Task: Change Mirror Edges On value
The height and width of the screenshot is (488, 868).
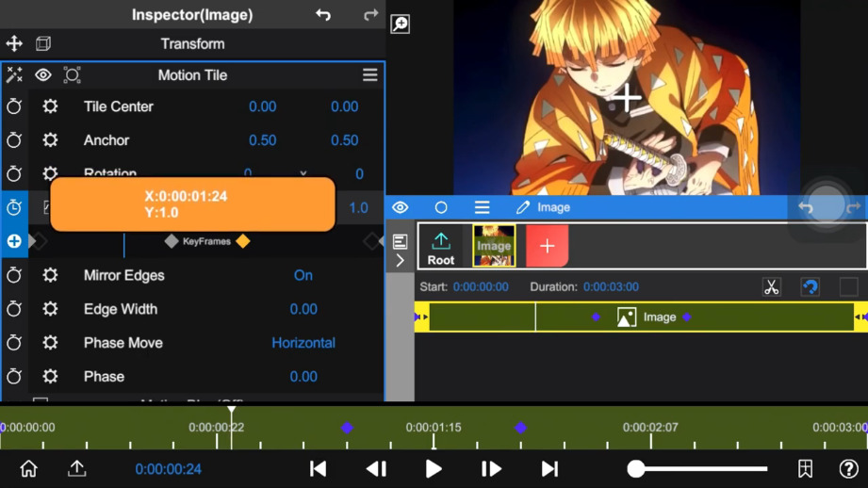Action: (303, 275)
